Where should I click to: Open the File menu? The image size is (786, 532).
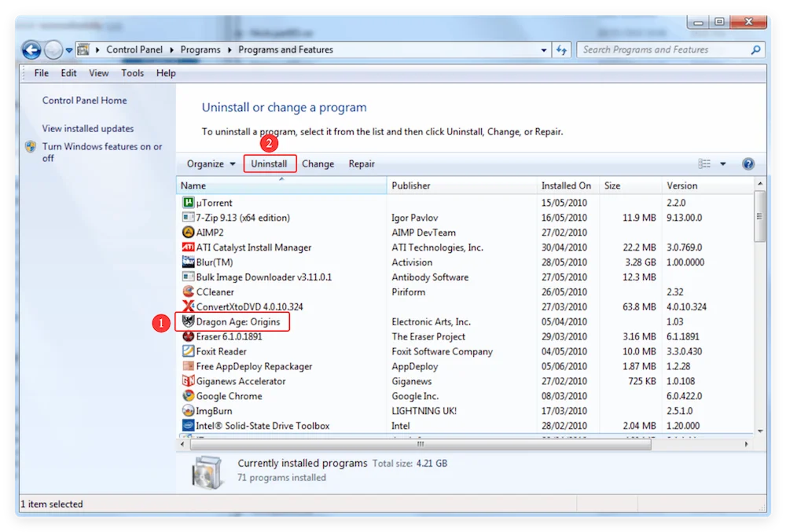tap(41, 73)
